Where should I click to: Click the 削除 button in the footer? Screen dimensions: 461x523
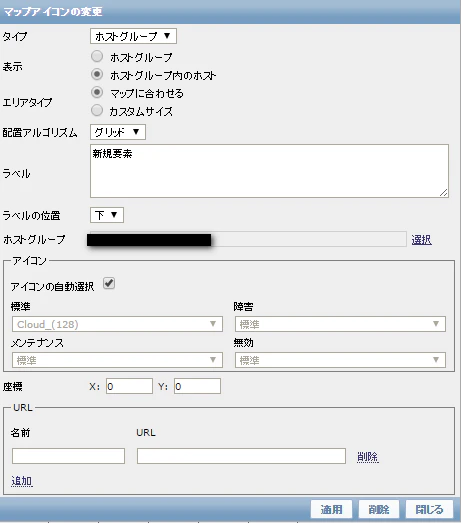click(x=379, y=509)
